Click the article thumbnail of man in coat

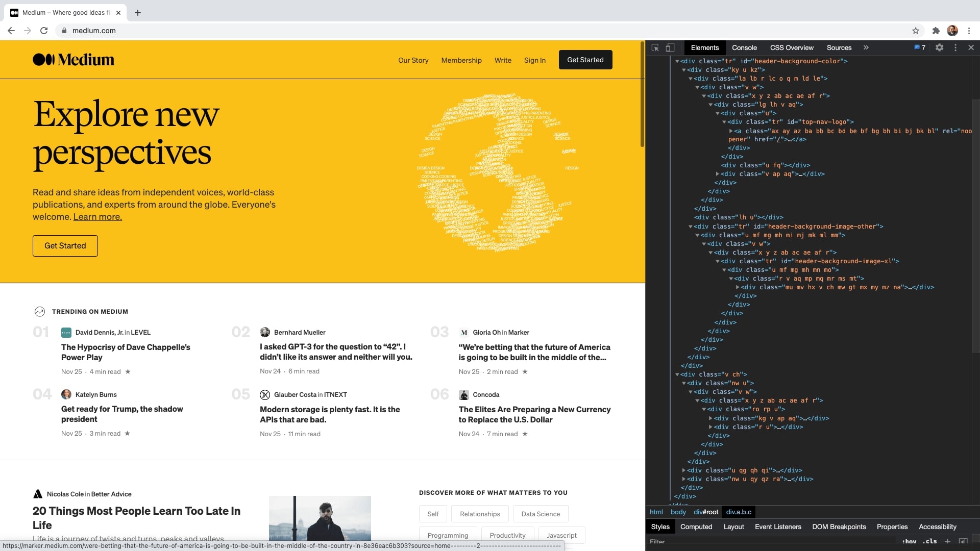320,518
